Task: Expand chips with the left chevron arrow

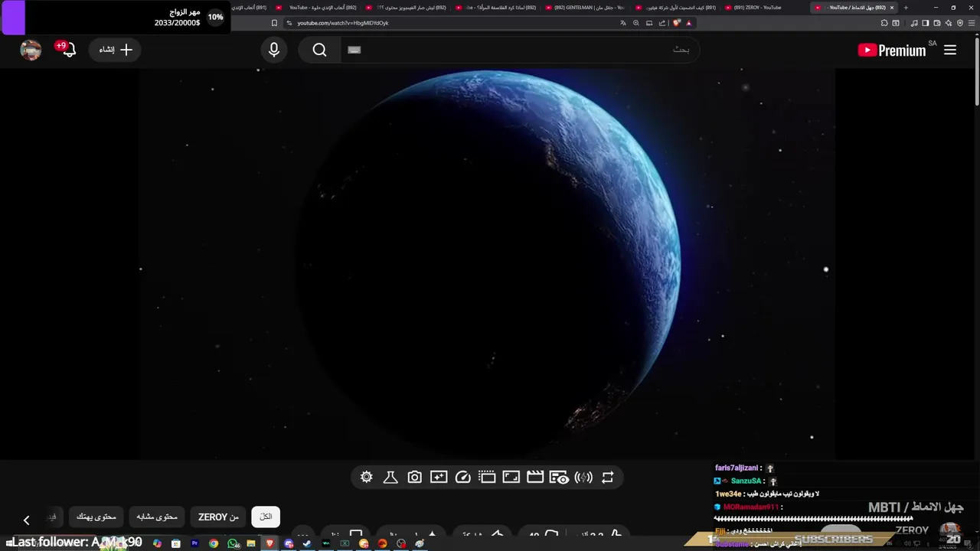Action: [x=26, y=520]
